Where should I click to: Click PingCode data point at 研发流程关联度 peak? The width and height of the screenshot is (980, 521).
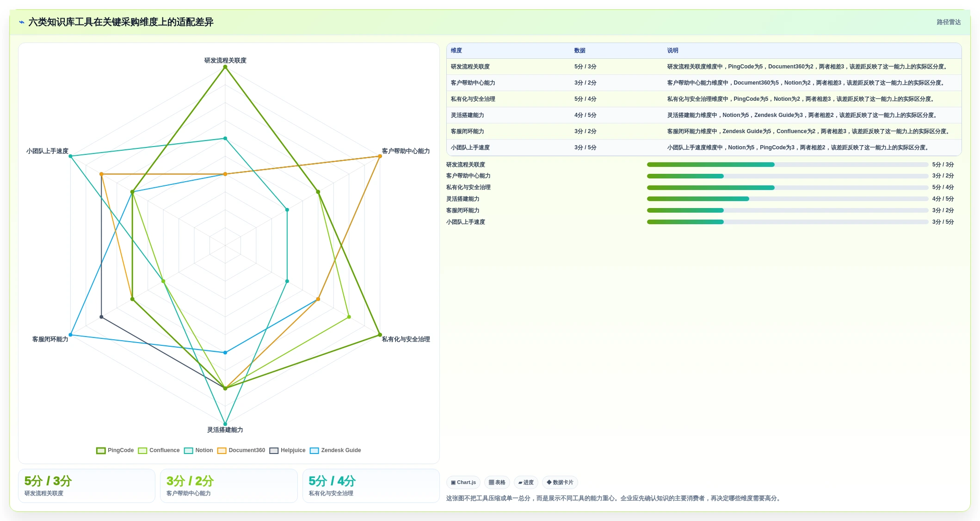click(x=225, y=67)
